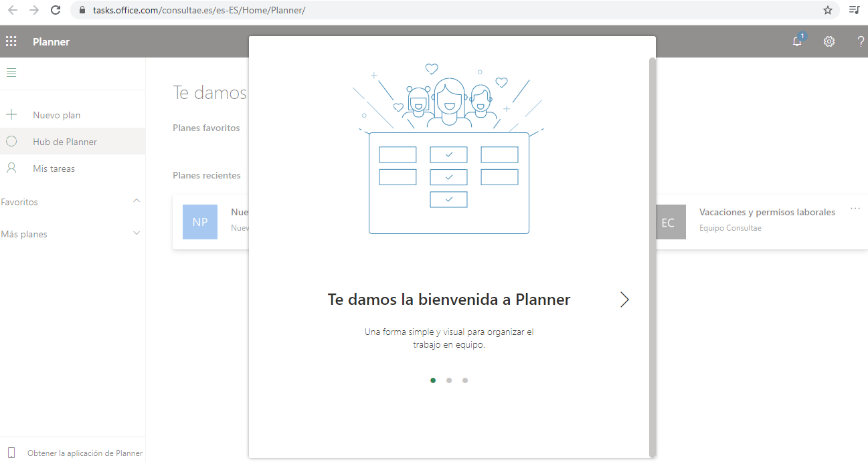Open the browser media control icon
This screenshot has height=462, width=868.
point(854,10)
